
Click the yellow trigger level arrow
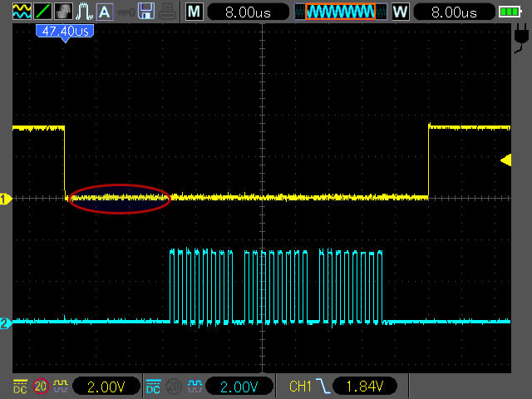[506, 160]
